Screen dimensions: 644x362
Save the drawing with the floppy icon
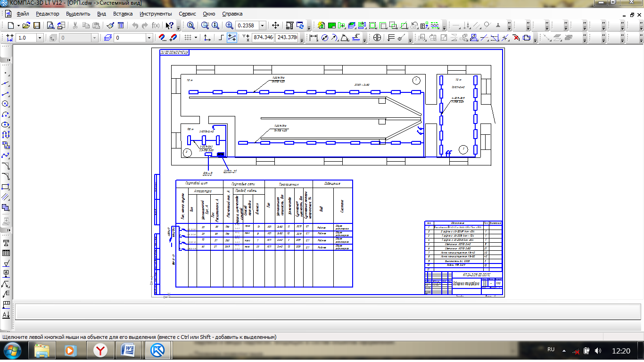tap(36, 25)
